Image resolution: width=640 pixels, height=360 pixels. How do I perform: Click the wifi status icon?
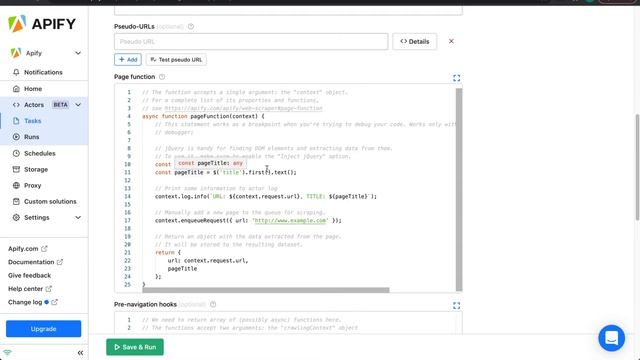(x=7, y=353)
